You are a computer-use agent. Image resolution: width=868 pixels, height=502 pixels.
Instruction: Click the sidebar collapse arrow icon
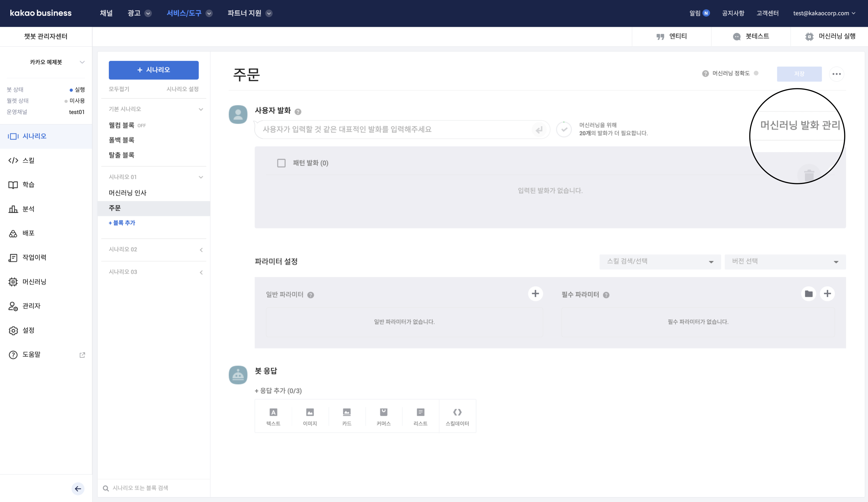click(x=78, y=488)
